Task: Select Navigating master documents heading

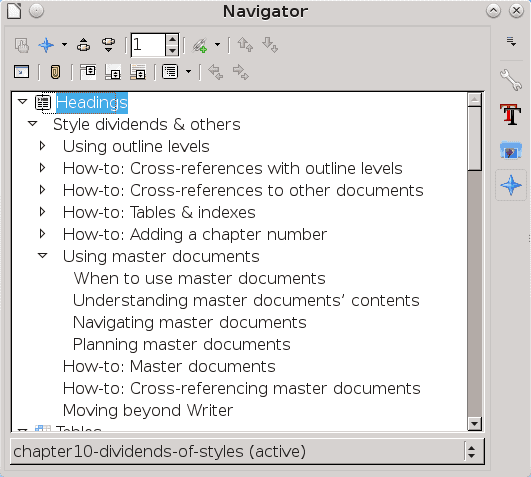Action: click(190, 323)
